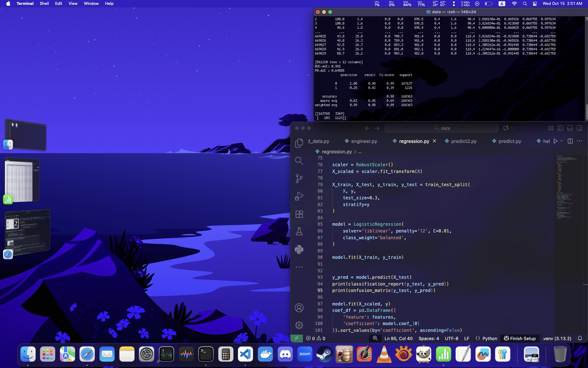Open the Copilot chat dropdown chevron

pos(512,128)
